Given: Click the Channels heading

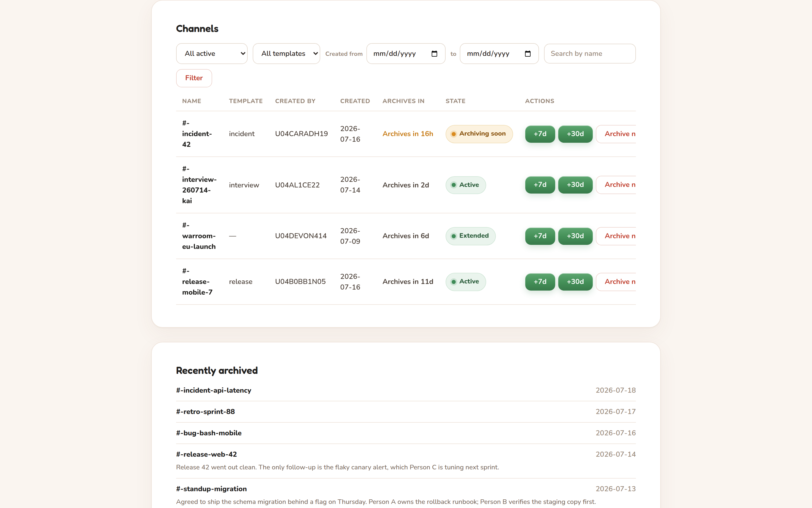Looking at the screenshot, I should [197, 28].
